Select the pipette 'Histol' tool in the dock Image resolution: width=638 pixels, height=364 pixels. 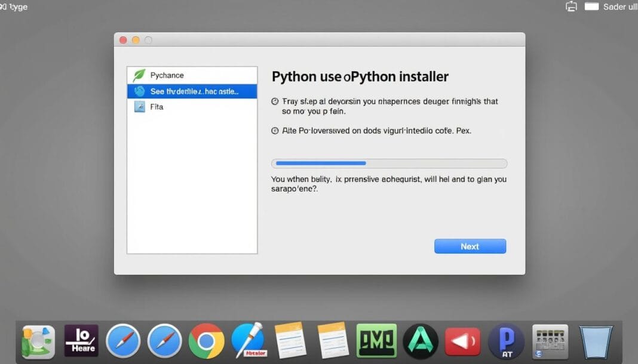(248, 341)
